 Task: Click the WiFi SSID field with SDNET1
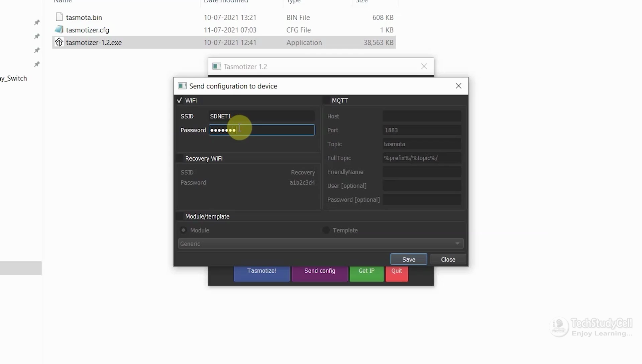261,116
